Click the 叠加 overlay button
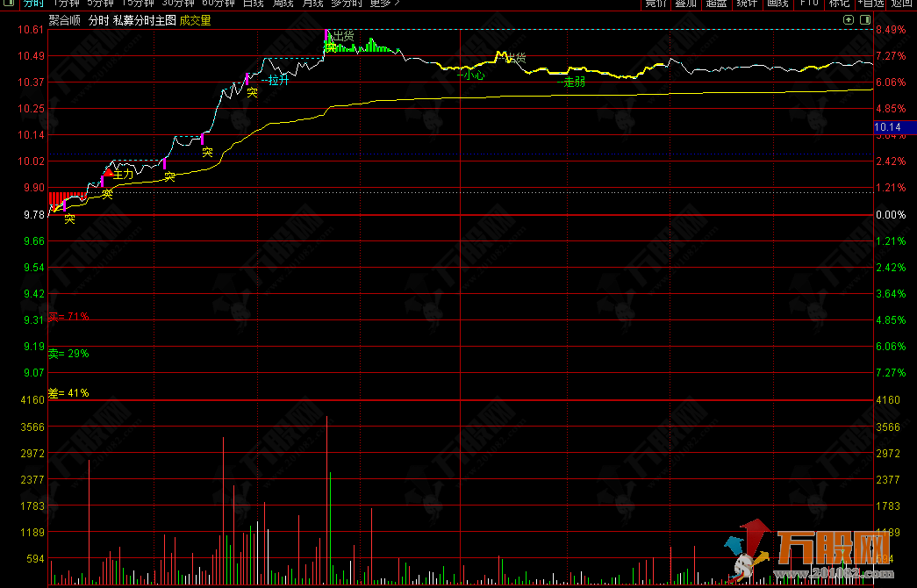The height and width of the screenshot is (588, 917). 685,4
